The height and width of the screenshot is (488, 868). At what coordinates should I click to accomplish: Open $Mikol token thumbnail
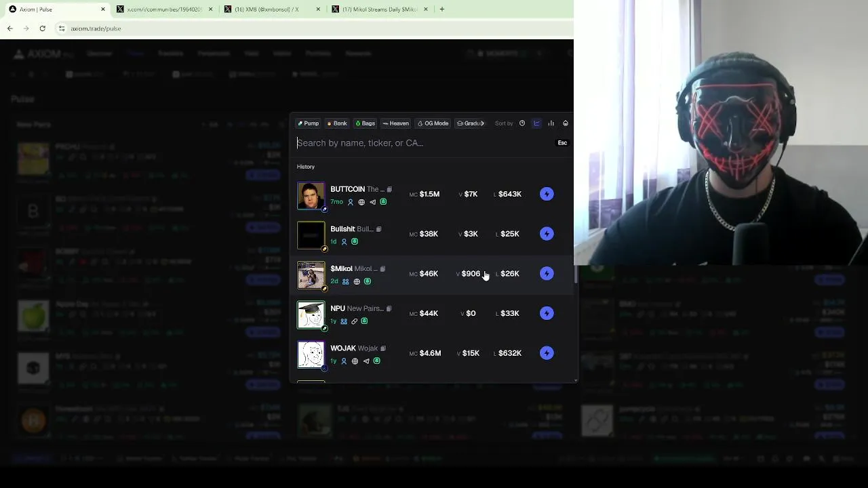311,275
